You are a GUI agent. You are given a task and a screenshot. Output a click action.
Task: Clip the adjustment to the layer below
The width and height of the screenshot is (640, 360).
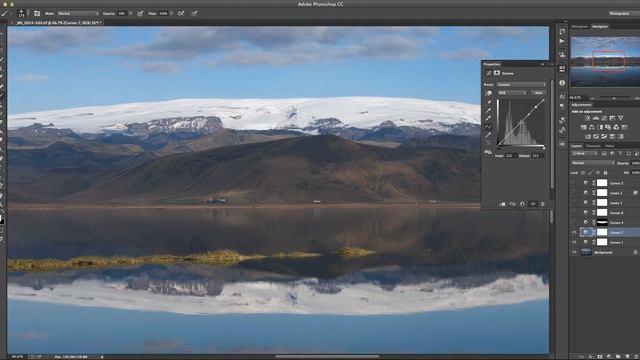502,204
